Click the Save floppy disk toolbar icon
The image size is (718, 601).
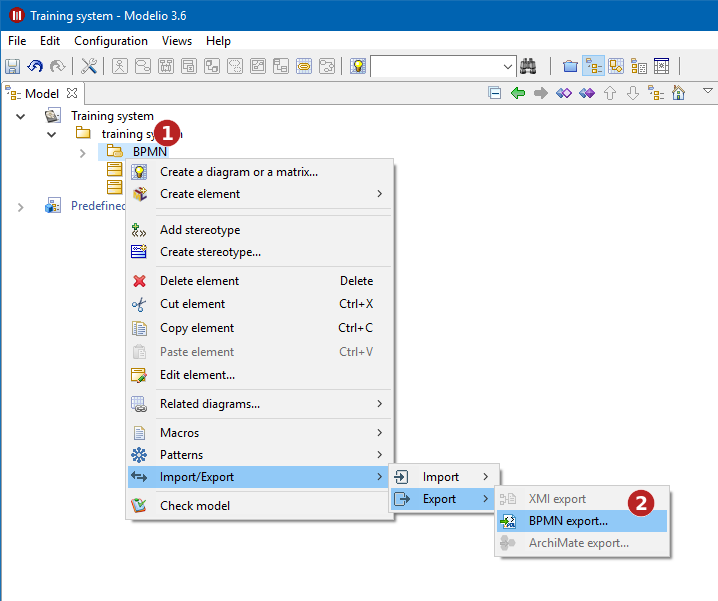pos(12,66)
